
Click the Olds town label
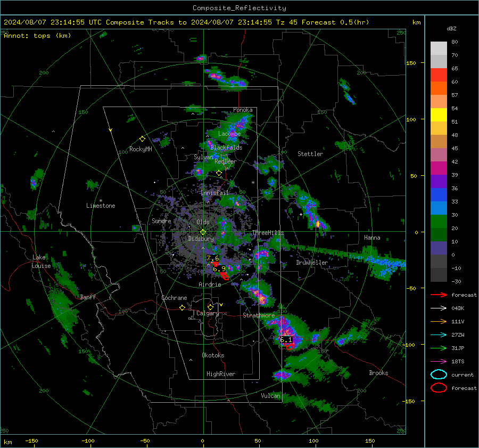[203, 222]
